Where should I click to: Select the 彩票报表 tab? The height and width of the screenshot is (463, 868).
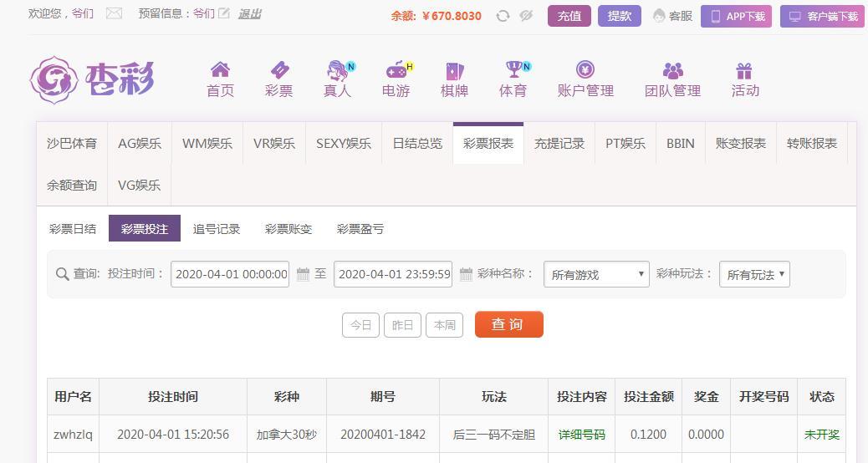[488, 143]
